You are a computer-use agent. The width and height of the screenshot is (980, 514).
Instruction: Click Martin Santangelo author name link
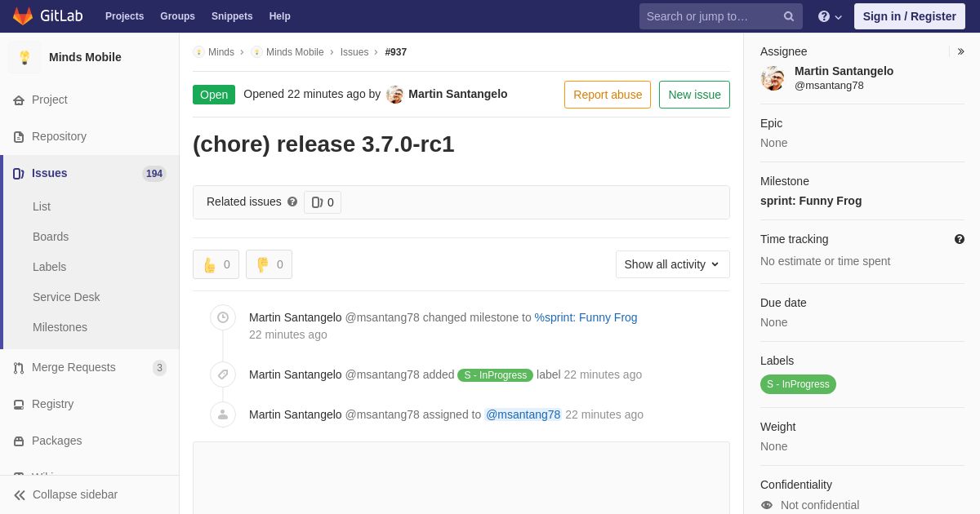[x=457, y=94]
